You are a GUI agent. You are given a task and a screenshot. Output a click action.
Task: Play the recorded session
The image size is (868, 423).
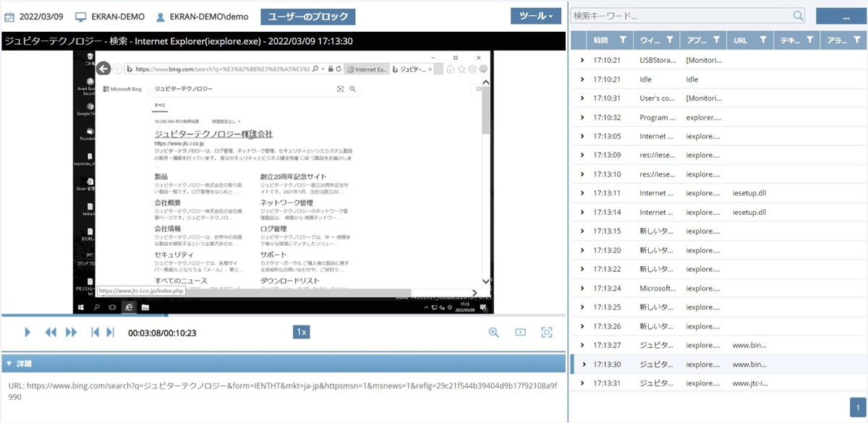tap(27, 332)
